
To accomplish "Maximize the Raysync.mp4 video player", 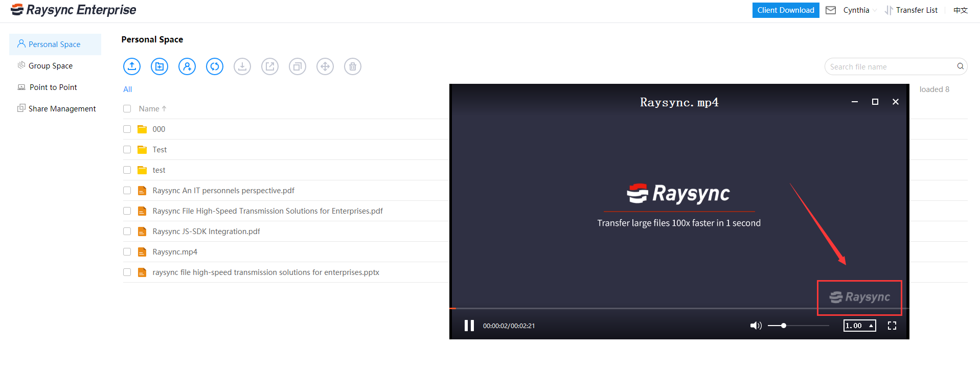I will 875,102.
